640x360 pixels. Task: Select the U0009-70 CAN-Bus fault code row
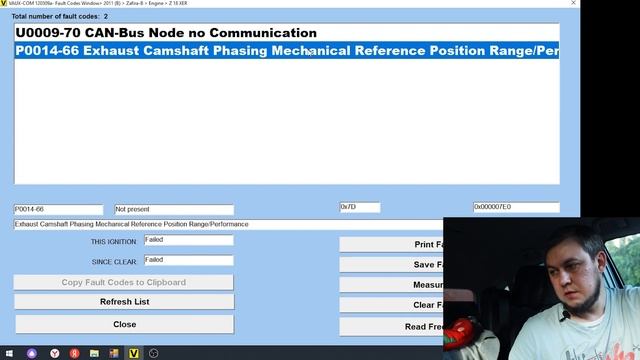[x=287, y=33]
